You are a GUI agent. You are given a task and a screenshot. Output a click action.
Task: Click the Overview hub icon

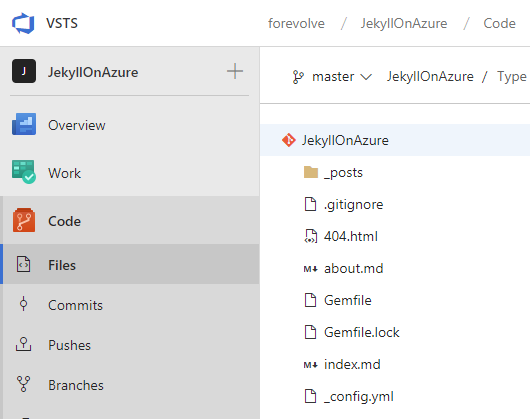24,124
